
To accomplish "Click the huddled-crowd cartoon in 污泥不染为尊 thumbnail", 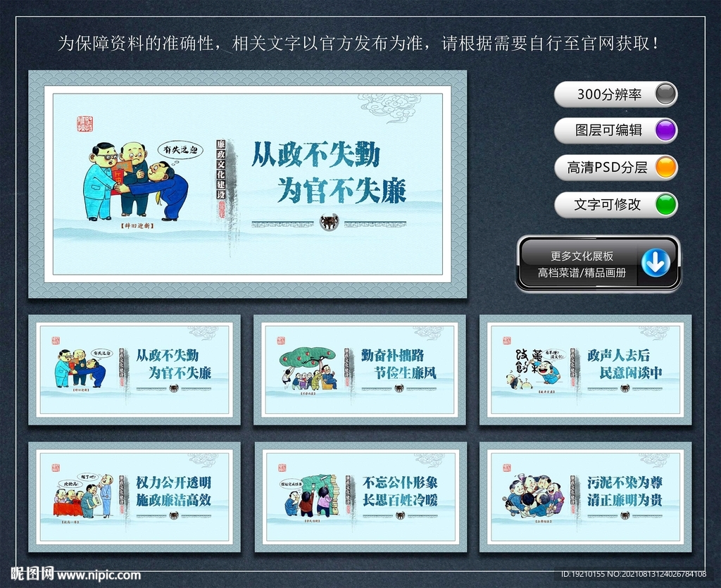I will pos(537,496).
